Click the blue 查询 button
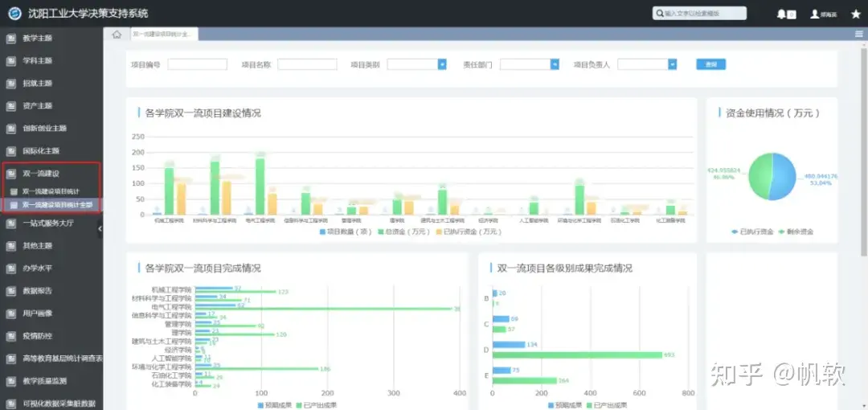Viewport: 868px width, 410px height. [x=710, y=64]
